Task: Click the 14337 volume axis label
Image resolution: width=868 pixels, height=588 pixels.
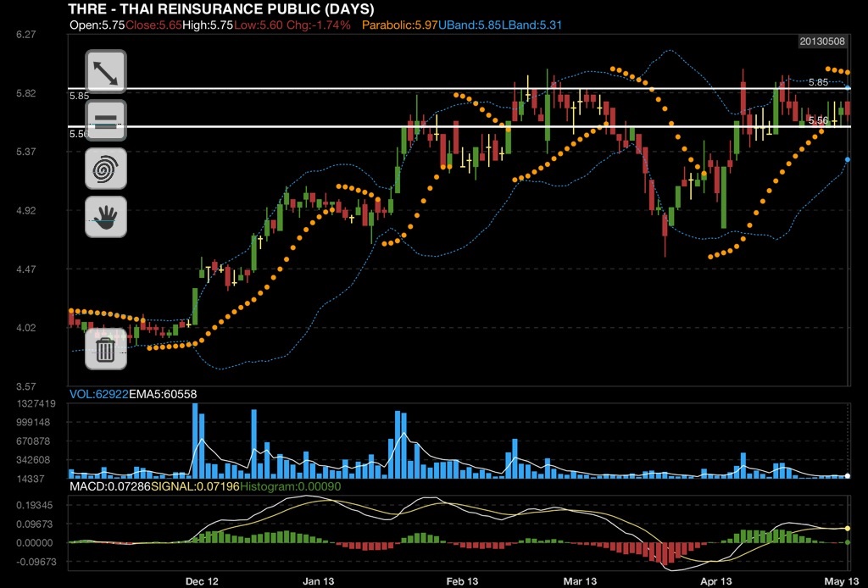Action: click(31, 479)
